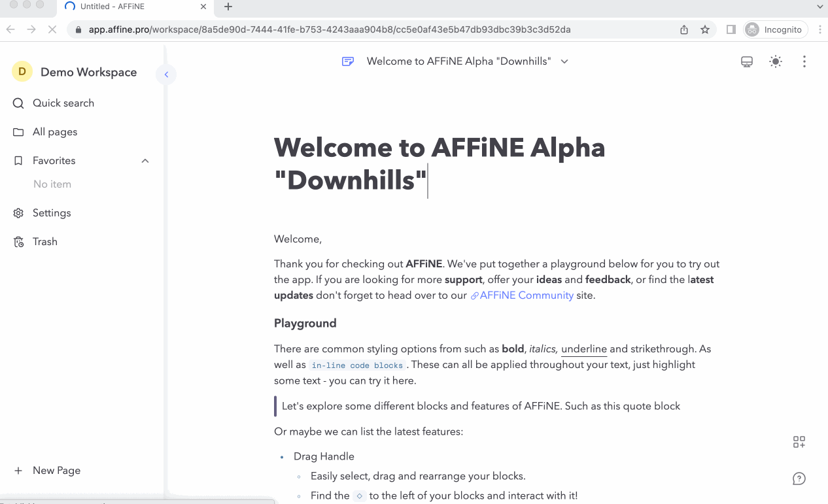
Task: Toggle light/dark theme sun icon
Action: (x=776, y=61)
